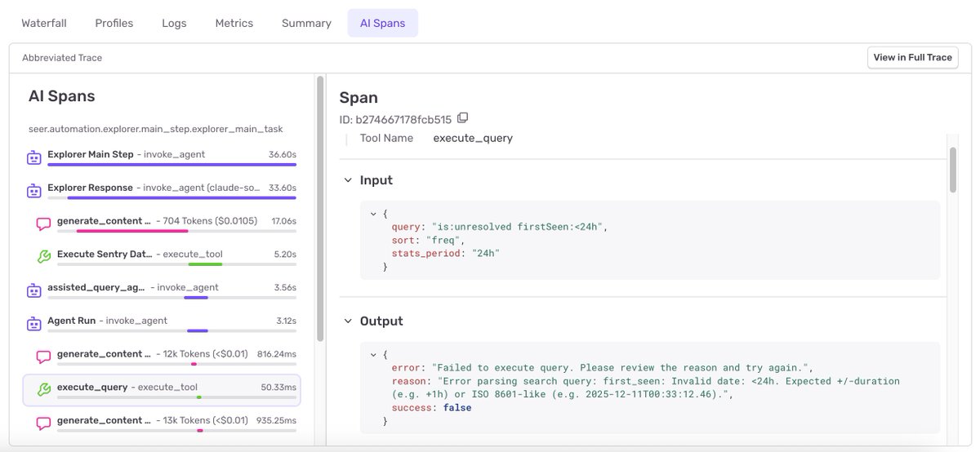This screenshot has width=980, height=452.
Task: Click the chat icon on the 12k Tokens row
Action: (x=44, y=357)
